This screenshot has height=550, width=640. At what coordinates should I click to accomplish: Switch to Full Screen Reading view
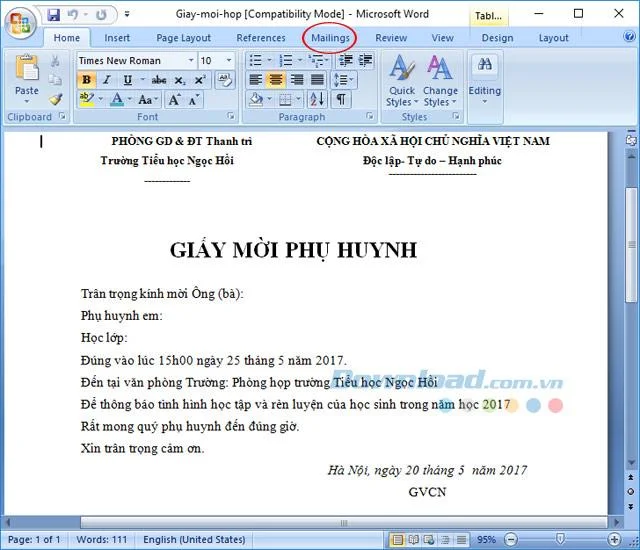pos(413,540)
